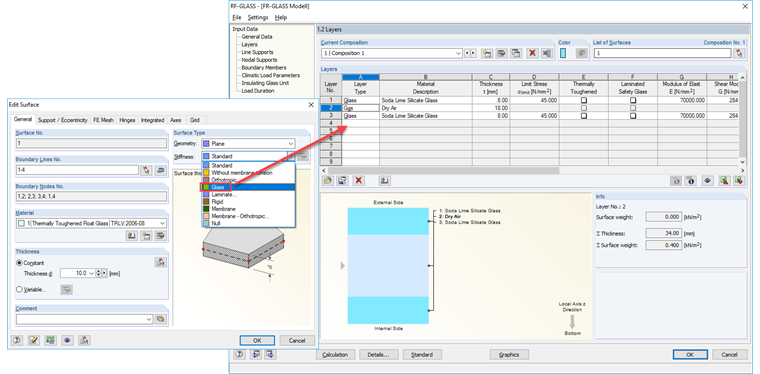Select Rigid option in Stiffness list
The height and width of the screenshot is (374, 760).
[248, 202]
